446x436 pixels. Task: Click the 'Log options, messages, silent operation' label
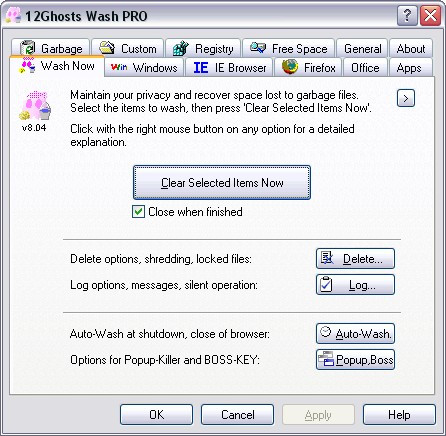tap(164, 285)
